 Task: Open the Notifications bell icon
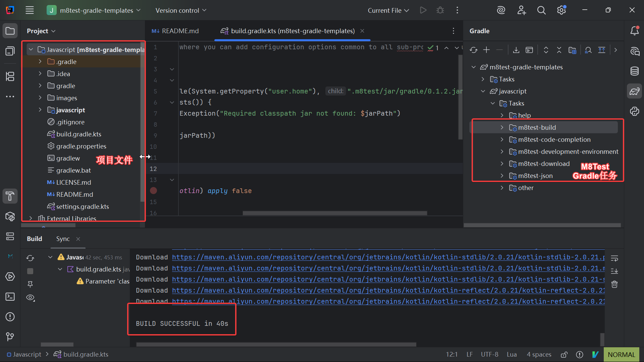point(634,31)
